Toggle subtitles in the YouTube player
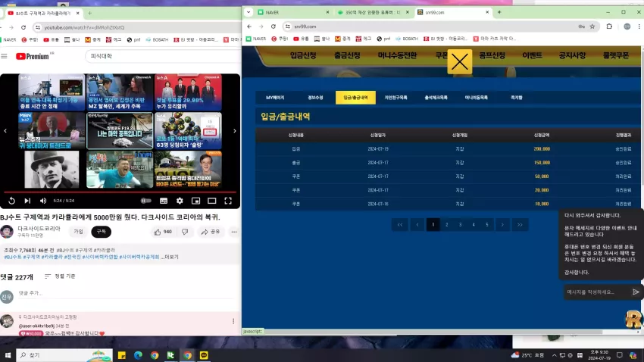 click(164, 201)
